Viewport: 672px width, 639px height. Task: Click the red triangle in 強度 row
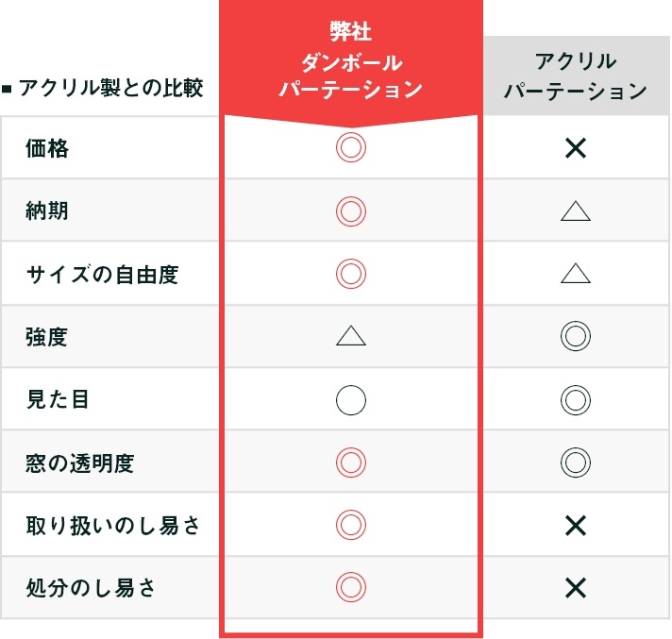point(350,336)
